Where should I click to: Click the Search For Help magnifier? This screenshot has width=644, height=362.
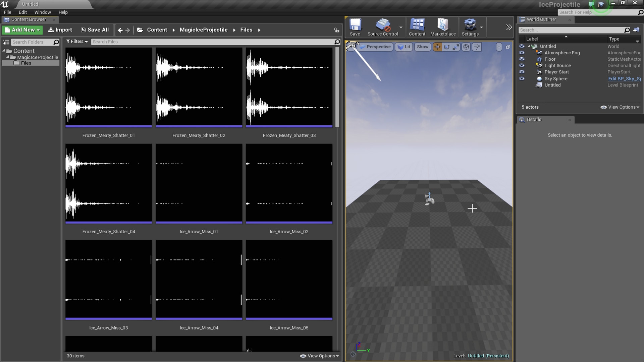click(x=641, y=12)
